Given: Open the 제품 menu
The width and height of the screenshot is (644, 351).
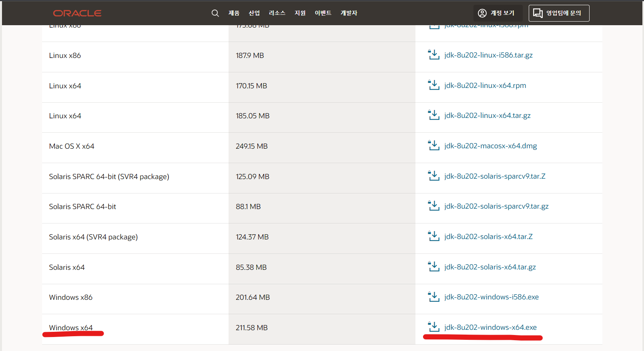Looking at the screenshot, I should 234,13.
